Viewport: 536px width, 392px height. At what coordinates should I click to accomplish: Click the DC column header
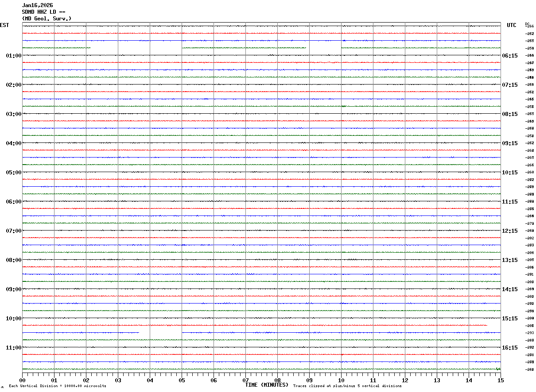527,24
